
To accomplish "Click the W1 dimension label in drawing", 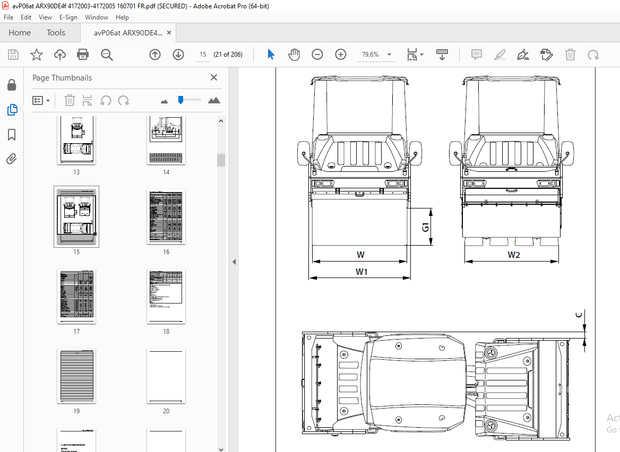I will click(x=361, y=272).
